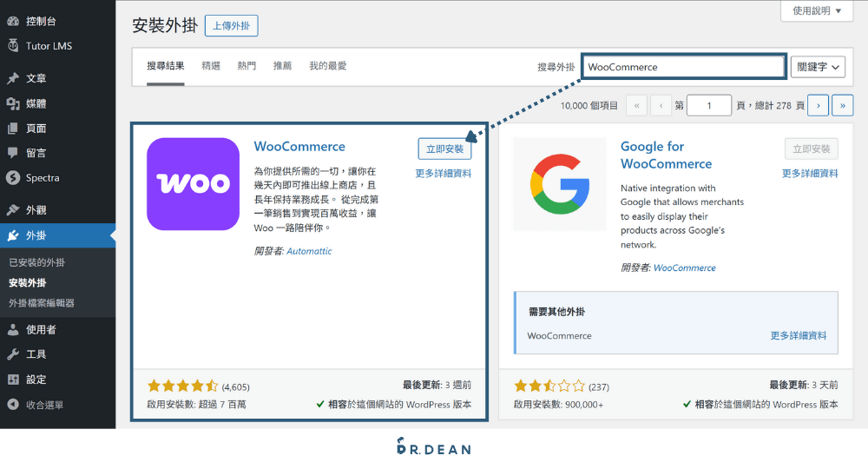The image size is (868, 469).
Task: Open the Automattic developer link
Action: coord(309,251)
